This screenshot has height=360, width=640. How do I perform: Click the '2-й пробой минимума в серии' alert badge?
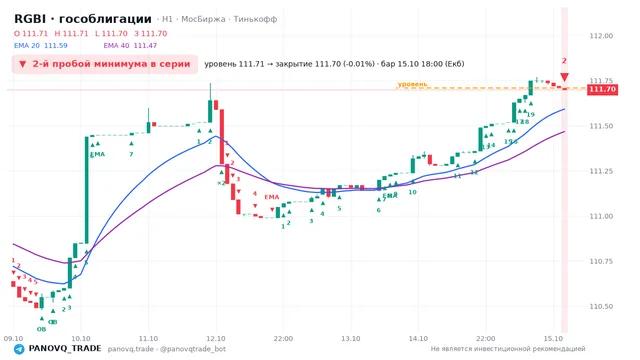point(105,64)
